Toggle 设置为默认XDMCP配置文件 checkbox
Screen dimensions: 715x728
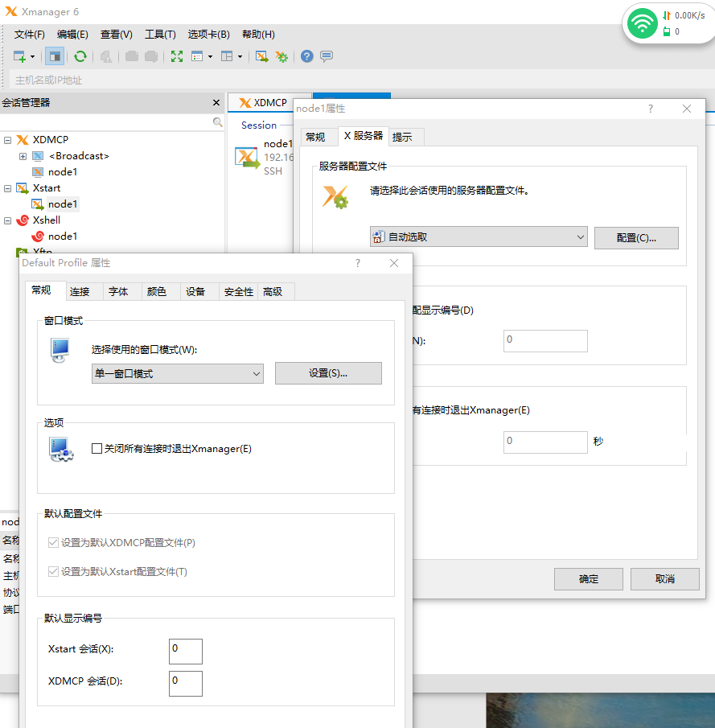coord(53,543)
